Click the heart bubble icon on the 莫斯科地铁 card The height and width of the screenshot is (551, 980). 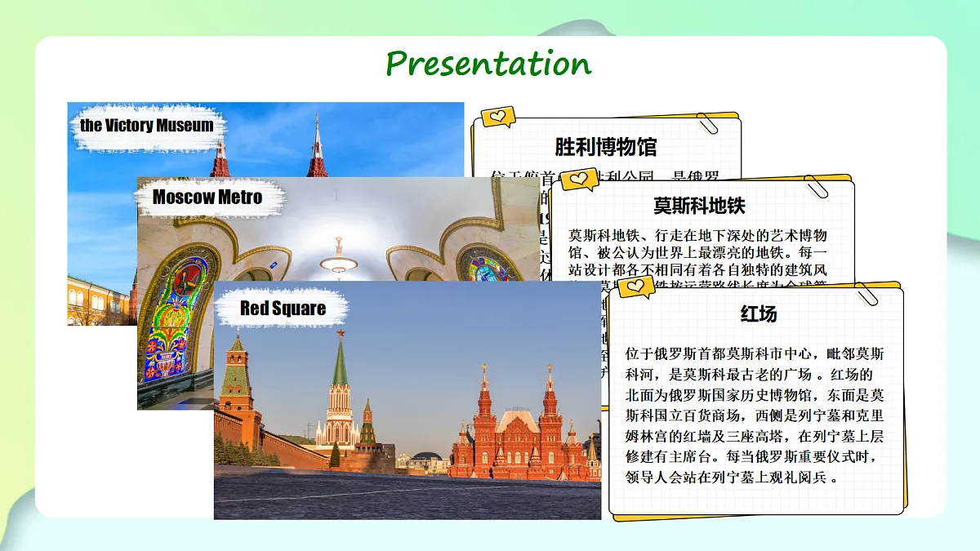pyautogui.click(x=579, y=179)
